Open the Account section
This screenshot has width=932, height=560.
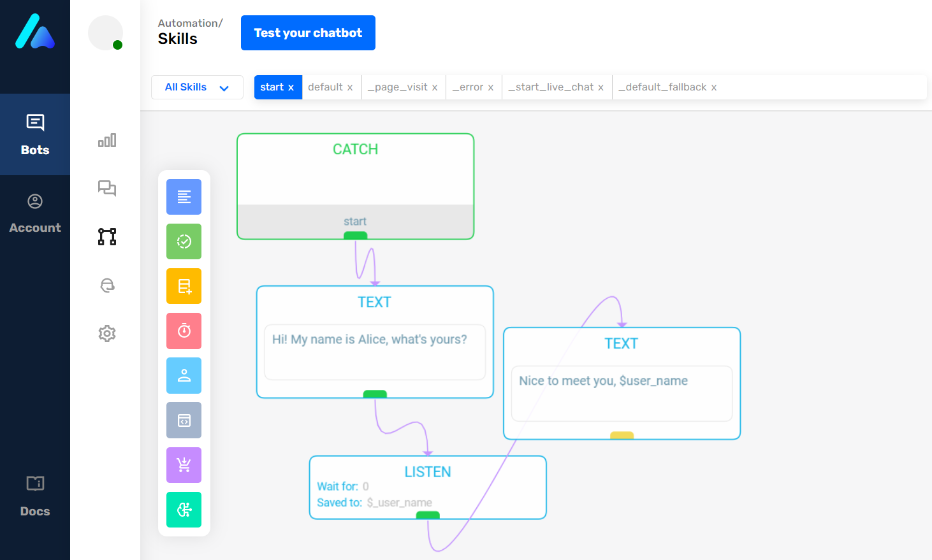point(35,213)
